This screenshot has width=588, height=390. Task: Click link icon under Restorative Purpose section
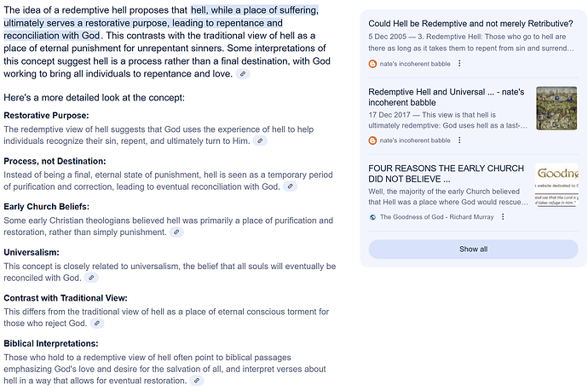[260, 141]
